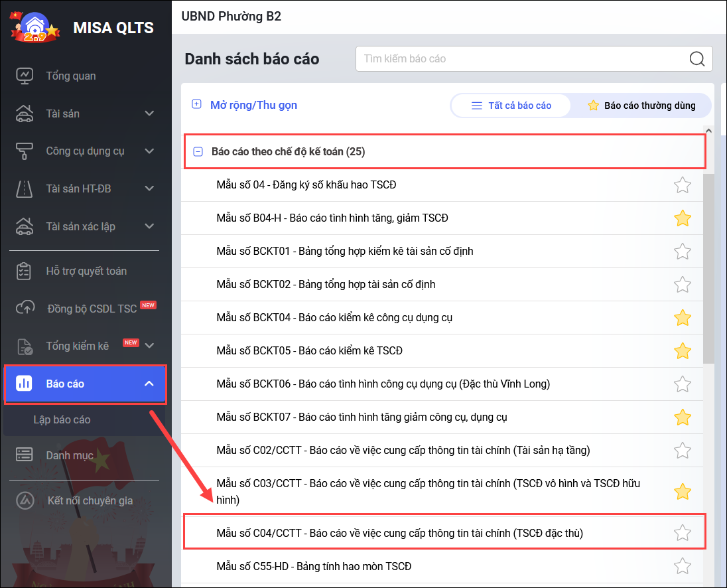Expand the Tổng kiểm kê chevron
The width and height of the screenshot is (727, 588).
click(x=149, y=346)
